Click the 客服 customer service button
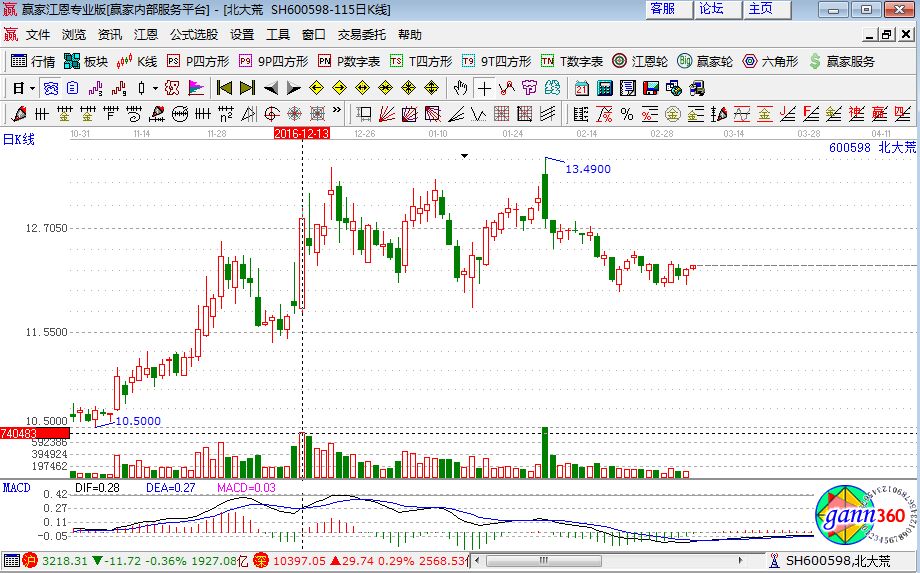The width and height of the screenshot is (920, 573). [x=663, y=9]
